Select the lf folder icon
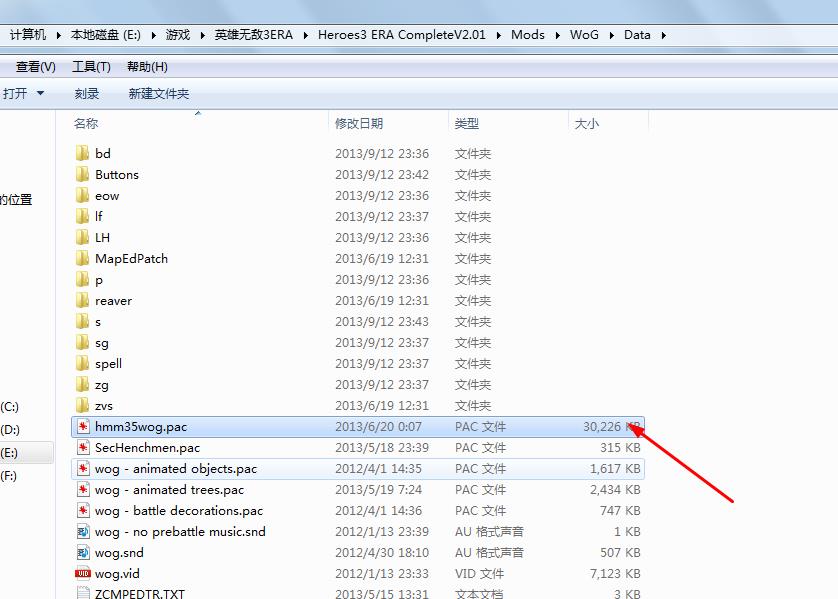Viewport: 838px width, 599px height. (82, 216)
